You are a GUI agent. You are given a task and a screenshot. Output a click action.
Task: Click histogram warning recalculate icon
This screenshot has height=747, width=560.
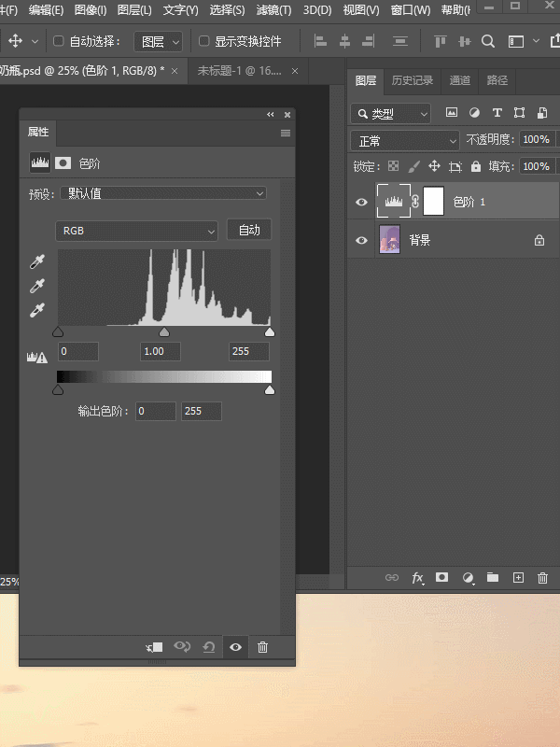pyautogui.click(x=37, y=357)
